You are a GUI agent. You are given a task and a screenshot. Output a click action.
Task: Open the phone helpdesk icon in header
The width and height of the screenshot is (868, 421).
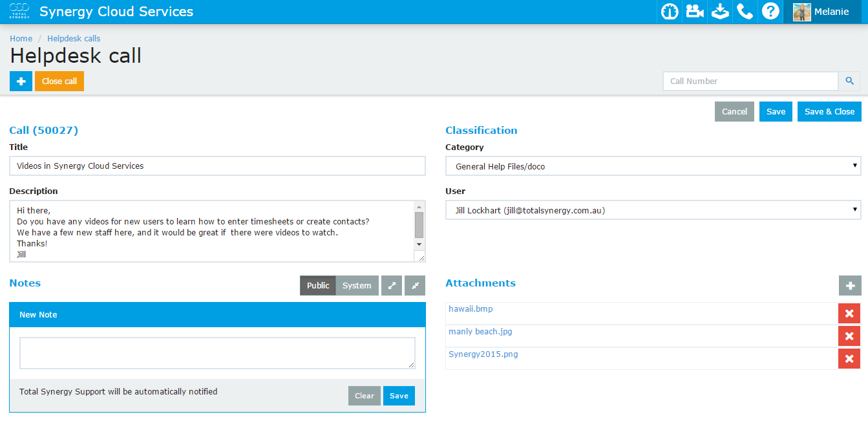[x=745, y=12]
